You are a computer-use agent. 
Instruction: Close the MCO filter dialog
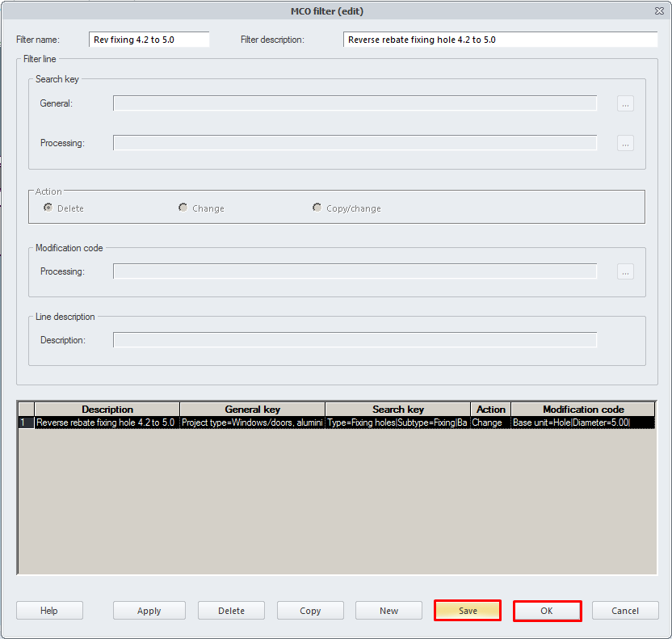coord(660,11)
